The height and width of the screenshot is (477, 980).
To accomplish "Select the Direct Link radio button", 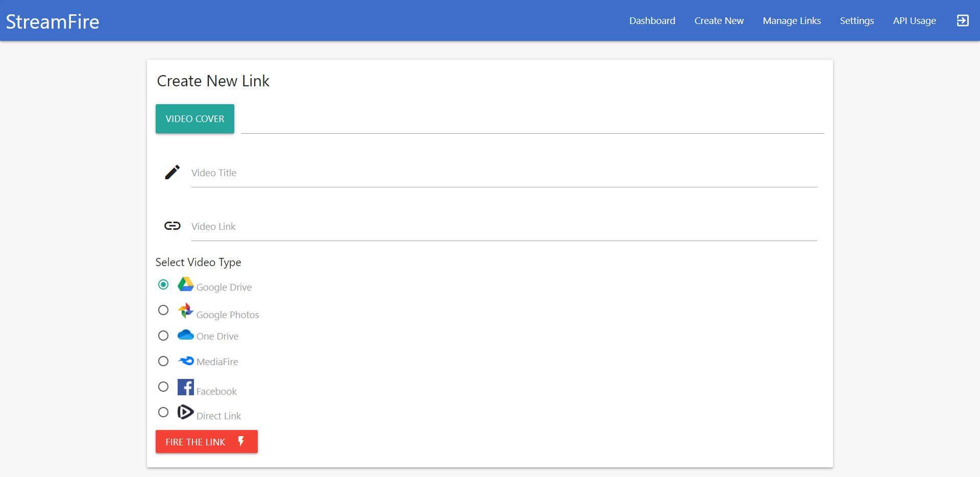I will tap(163, 412).
